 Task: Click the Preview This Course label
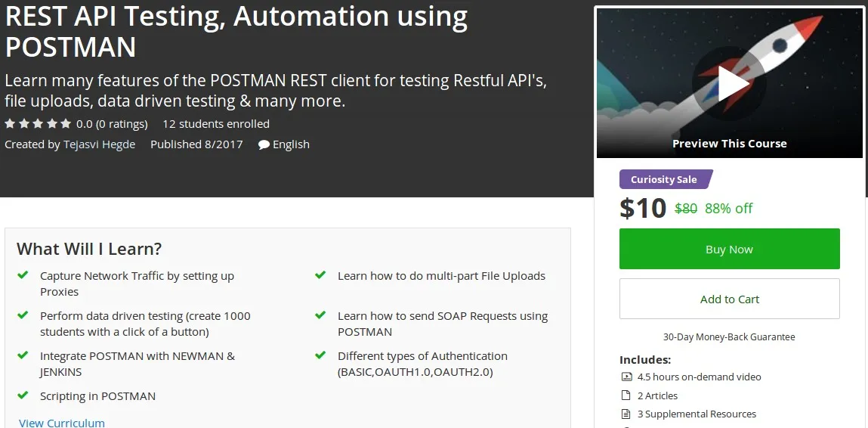(729, 144)
